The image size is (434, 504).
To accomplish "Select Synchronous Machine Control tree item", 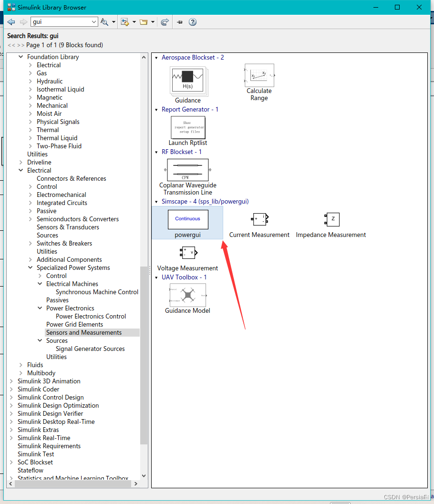I will pyautogui.click(x=97, y=292).
